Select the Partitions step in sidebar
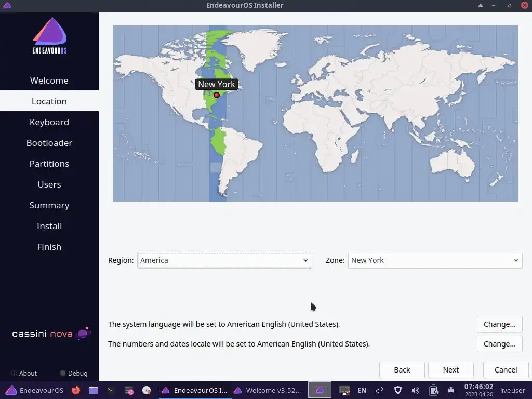 pos(49,164)
